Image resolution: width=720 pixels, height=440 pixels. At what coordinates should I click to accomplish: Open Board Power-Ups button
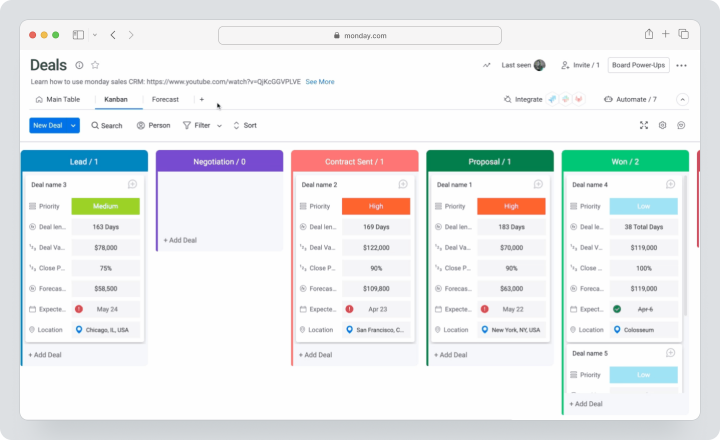[x=638, y=65]
